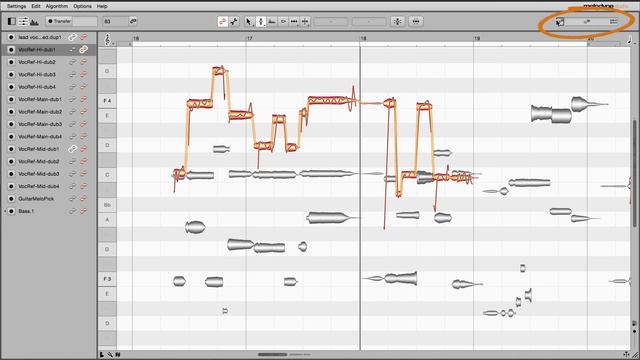Show the info pane levels icon

coord(34,21)
